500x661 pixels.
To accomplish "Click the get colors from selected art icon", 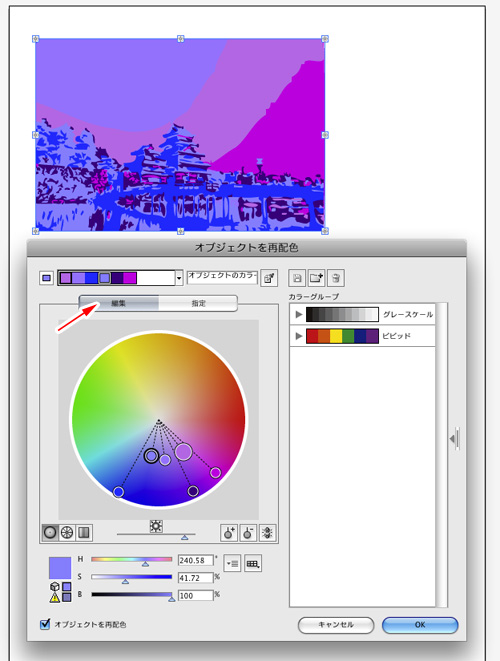I will [x=269, y=278].
